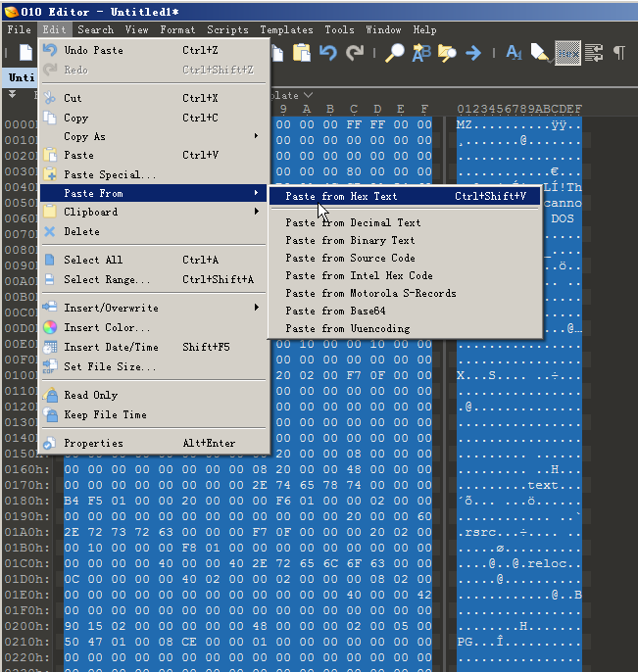Click the Read Only lock icon
The height and width of the screenshot is (672, 638).
pyautogui.click(x=50, y=395)
